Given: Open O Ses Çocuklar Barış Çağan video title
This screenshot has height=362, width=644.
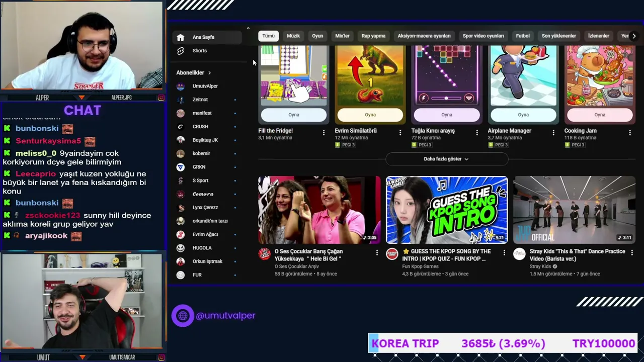Looking at the screenshot, I should (308, 255).
